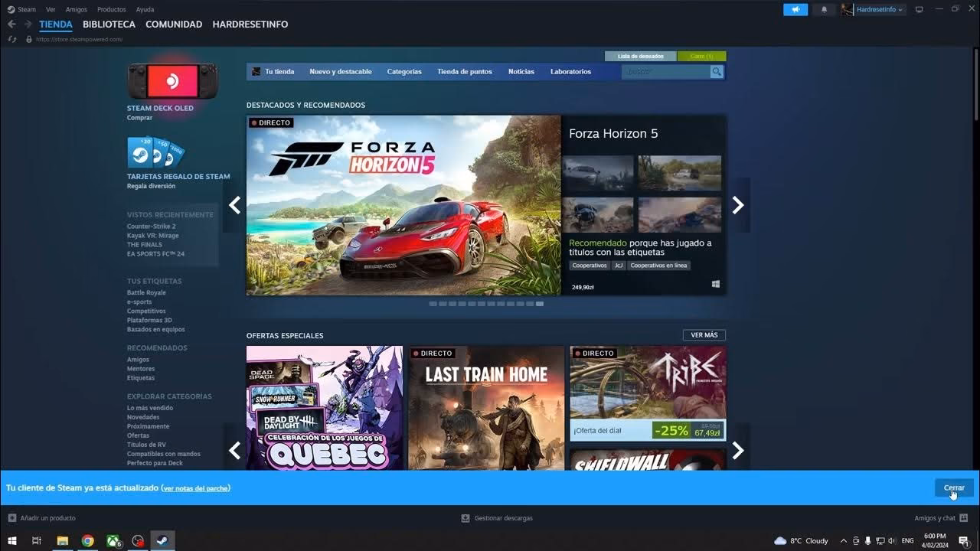Open the Noticias store section
This screenshot has height=551, width=980.
pos(521,71)
